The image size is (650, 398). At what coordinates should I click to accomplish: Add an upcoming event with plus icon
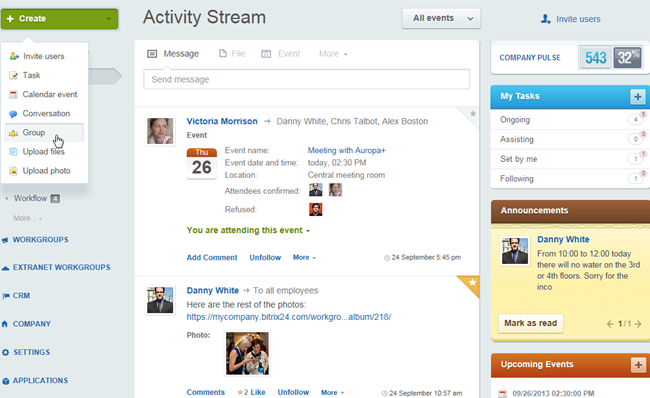pos(638,365)
